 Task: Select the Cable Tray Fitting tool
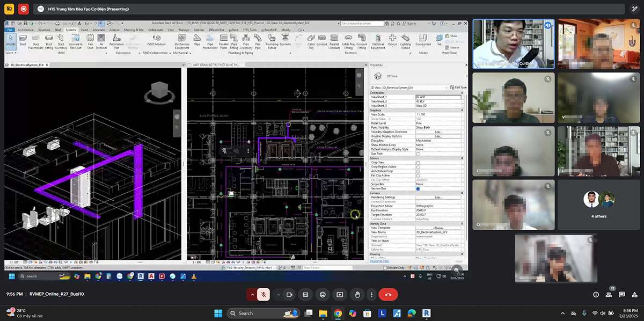point(349,42)
